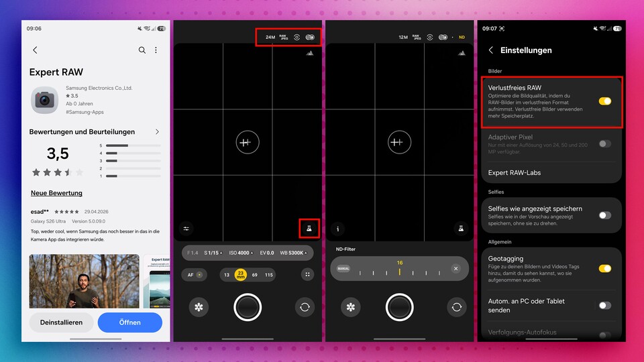Viewport: 644px width, 362px height.
Task: Toggle the Adaptiver Pixel switch
Action: [x=604, y=143]
